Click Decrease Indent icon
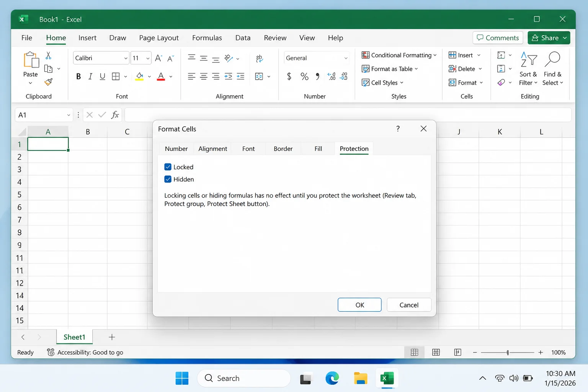The height and width of the screenshot is (392, 588). (x=228, y=77)
